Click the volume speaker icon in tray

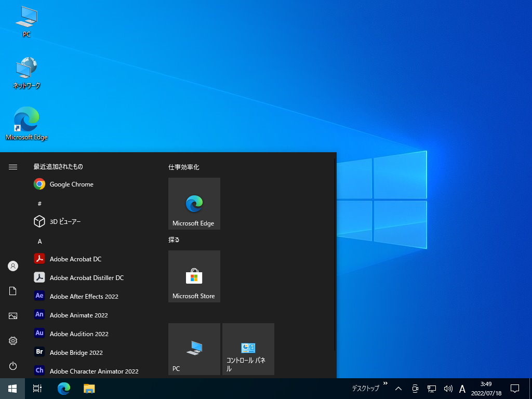pyautogui.click(x=448, y=389)
